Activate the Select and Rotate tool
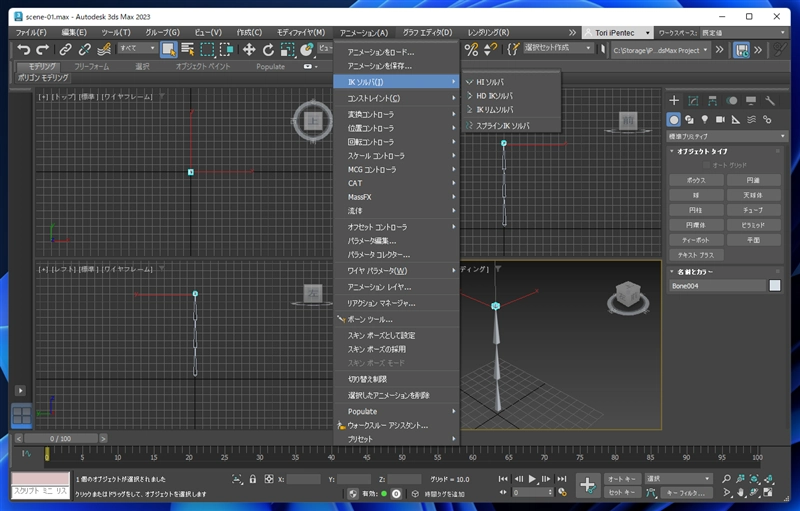The image size is (800, 511). click(x=268, y=49)
